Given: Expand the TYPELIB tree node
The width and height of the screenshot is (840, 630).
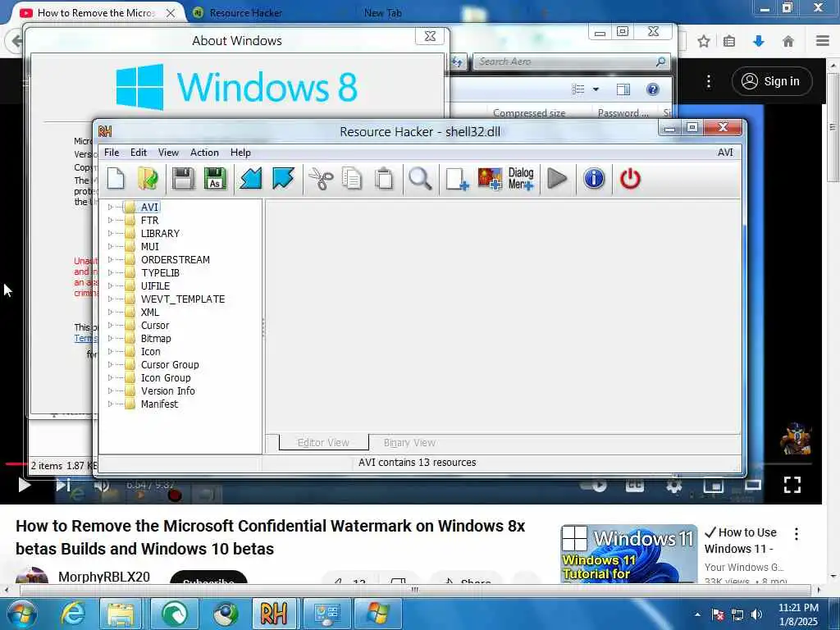Looking at the screenshot, I should click(x=111, y=272).
